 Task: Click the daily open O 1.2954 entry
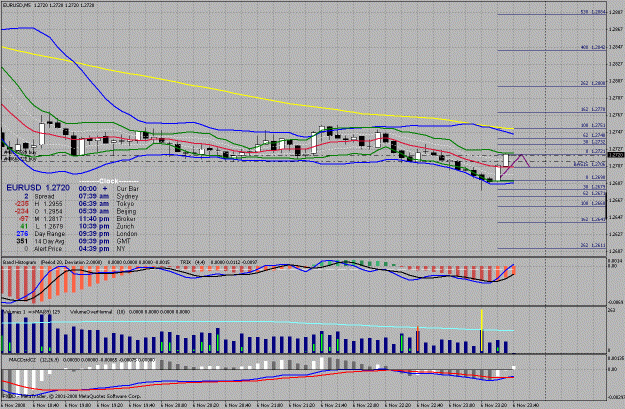click(x=38, y=211)
